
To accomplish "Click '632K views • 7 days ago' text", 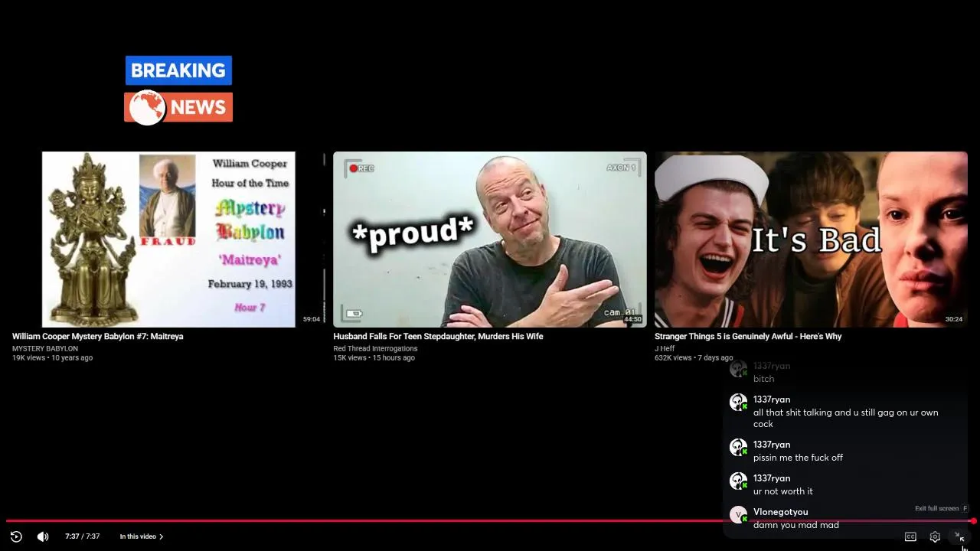I will point(694,357).
